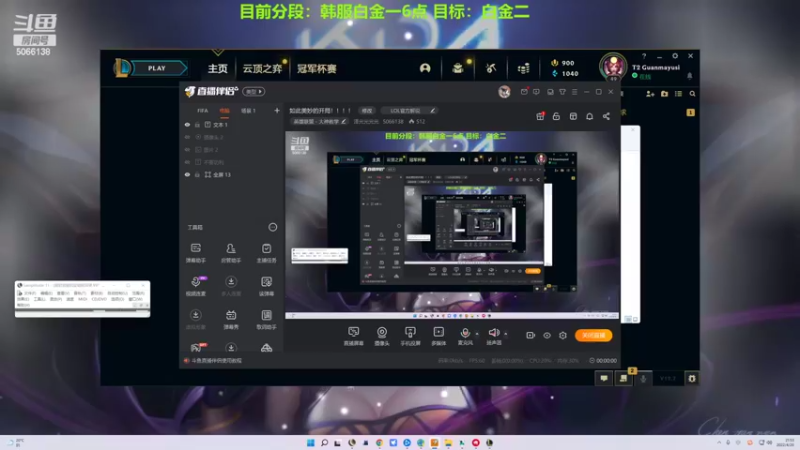The image size is (800, 450).
Task: Click the T2 Guanmayusi summoner avatar
Action: click(x=613, y=67)
